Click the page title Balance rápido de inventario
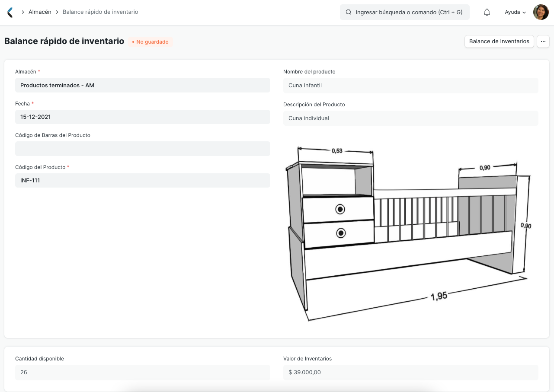 click(x=64, y=41)
